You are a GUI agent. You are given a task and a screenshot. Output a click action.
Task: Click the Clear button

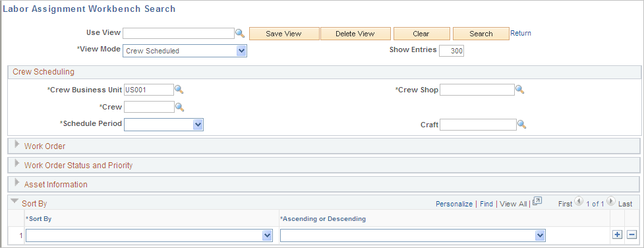tap(421, 34)
